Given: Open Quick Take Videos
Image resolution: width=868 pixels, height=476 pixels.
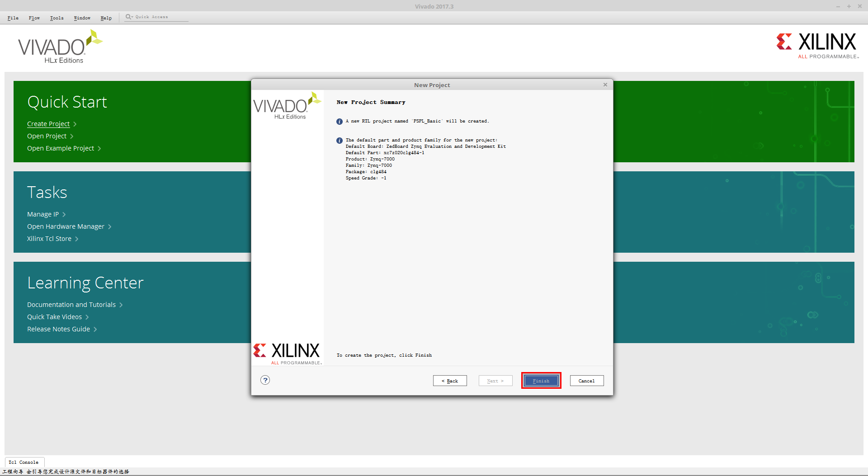Looking at the screenshot, I should tap(54, 317).
